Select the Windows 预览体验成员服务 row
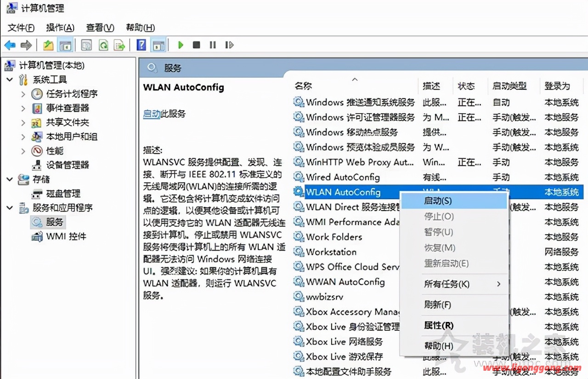This screenshot has width=588, height=379. coord(438,147)
